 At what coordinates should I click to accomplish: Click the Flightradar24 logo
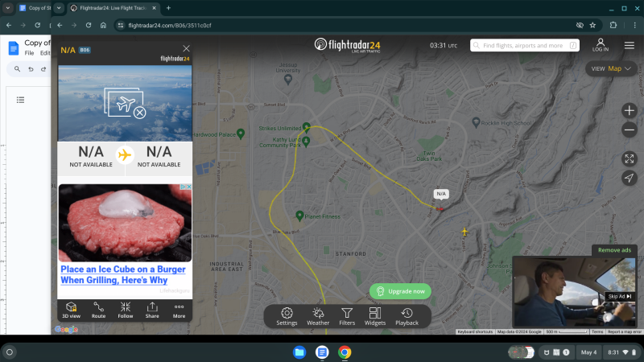click(x=348, y=45)
